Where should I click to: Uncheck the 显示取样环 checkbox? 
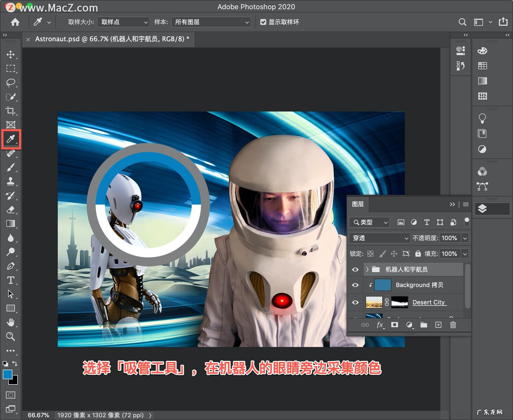pyautogui.click(x=263, y=22)
